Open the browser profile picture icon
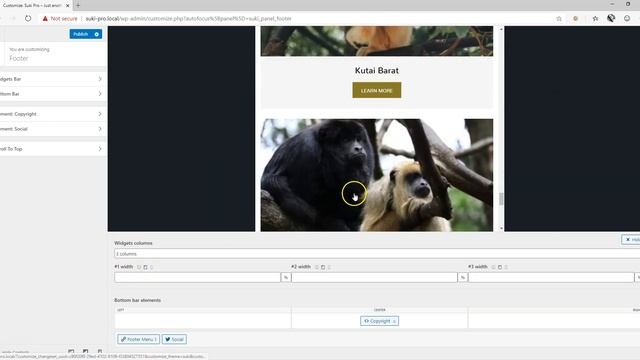The height and width of the screenshot is (360, 640). click(611, 18)
